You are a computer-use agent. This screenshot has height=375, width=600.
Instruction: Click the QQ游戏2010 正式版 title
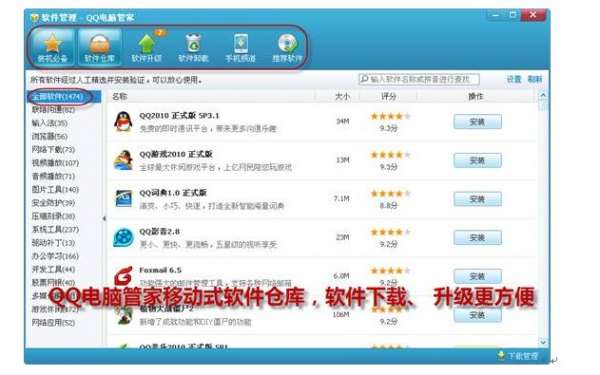tap(176, 154)
